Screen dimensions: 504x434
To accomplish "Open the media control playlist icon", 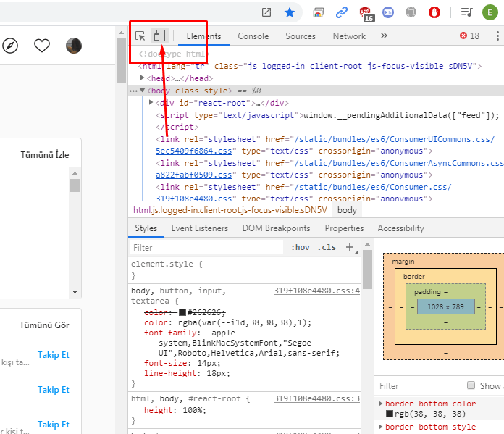I will [466, 12].
